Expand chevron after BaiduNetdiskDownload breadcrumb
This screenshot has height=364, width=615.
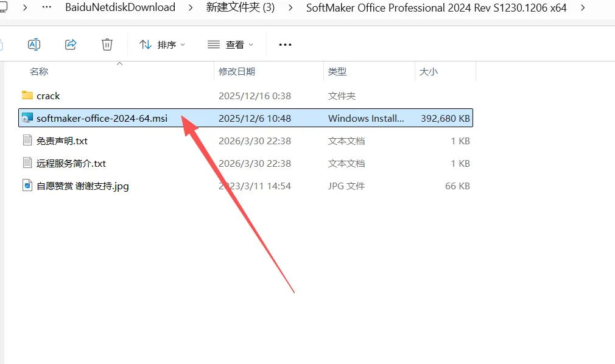(x=191, y=7)
